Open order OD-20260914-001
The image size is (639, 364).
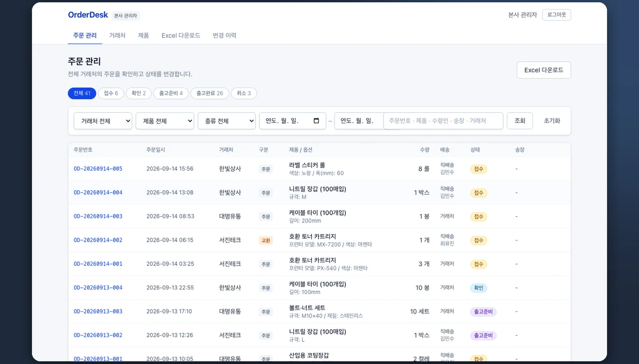click(98, 264)
